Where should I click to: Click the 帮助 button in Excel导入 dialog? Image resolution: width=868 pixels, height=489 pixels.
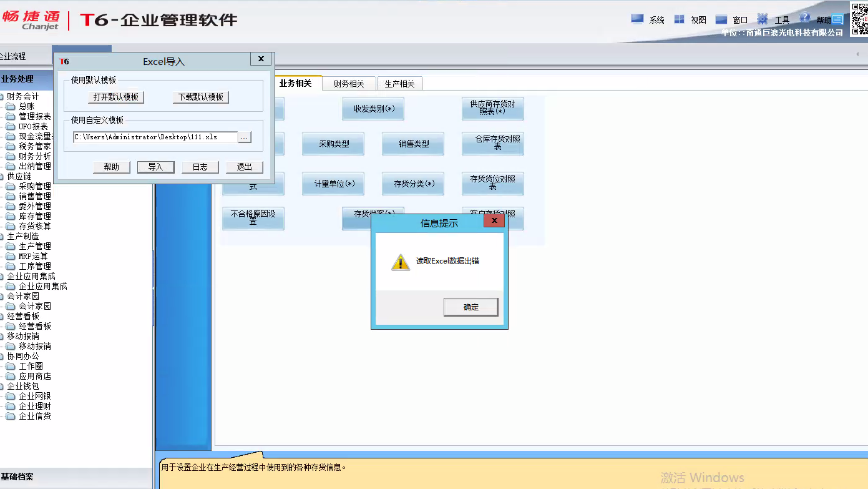112,167
